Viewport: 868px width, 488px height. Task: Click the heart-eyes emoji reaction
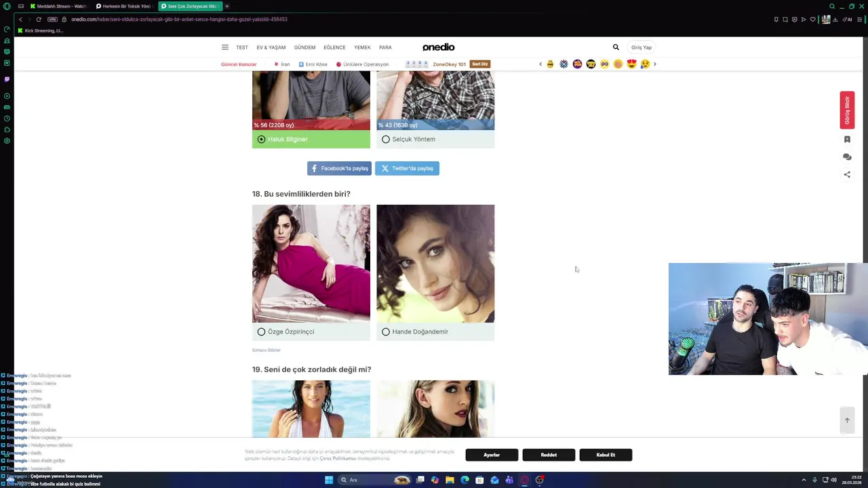631,64
